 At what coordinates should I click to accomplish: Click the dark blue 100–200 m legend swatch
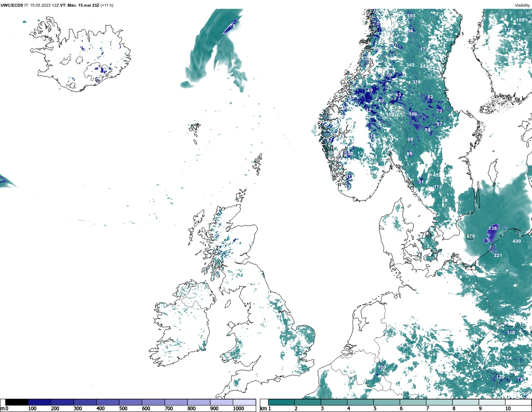[39, 402]
